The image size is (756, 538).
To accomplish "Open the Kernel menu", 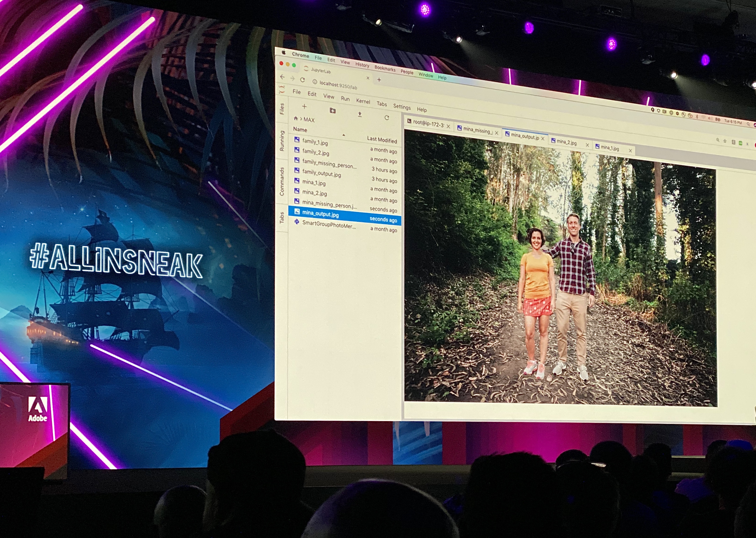I will (x=363, y=101).
